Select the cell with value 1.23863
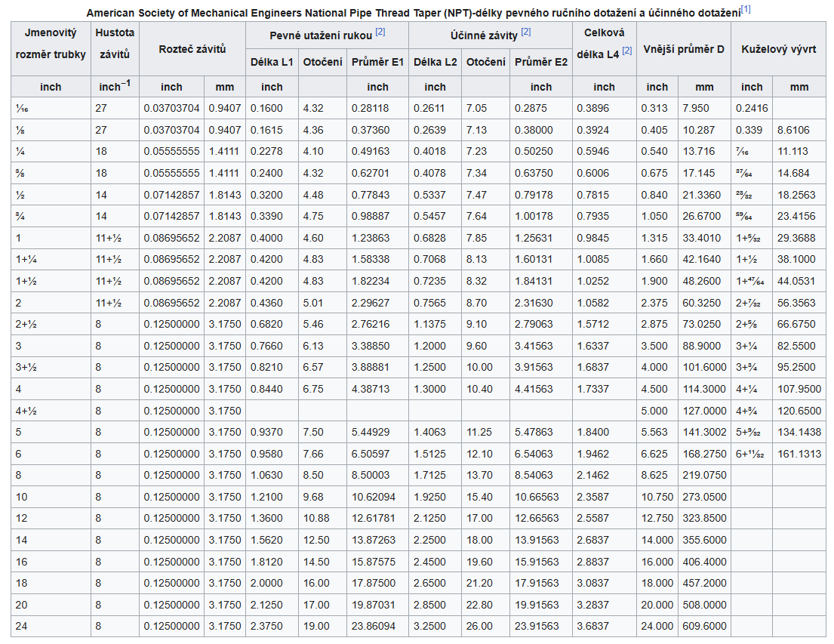Screen dimensions: 834x644 pos(377,238)
